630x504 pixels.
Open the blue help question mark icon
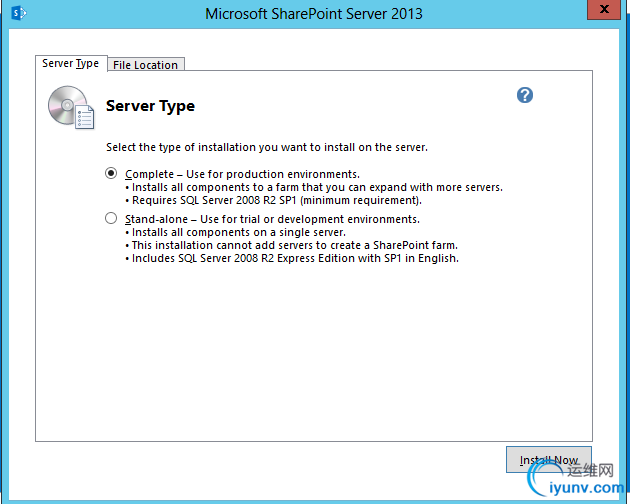click(525, 95)
